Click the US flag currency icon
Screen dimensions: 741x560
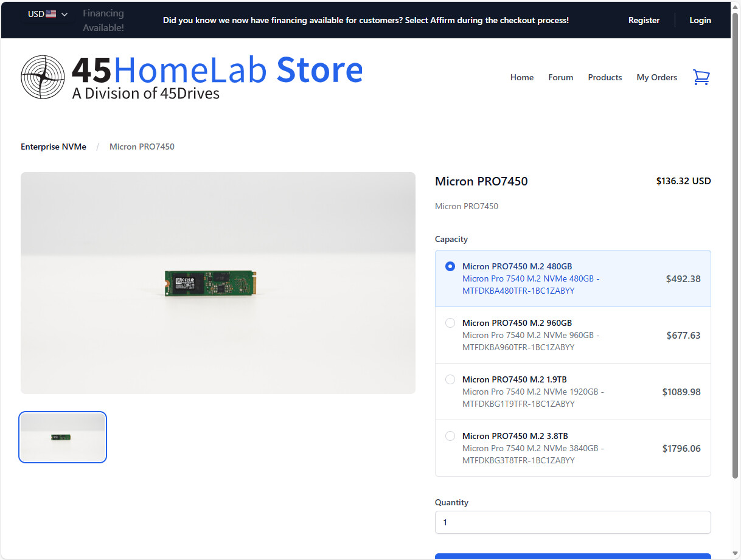[51, 14]
